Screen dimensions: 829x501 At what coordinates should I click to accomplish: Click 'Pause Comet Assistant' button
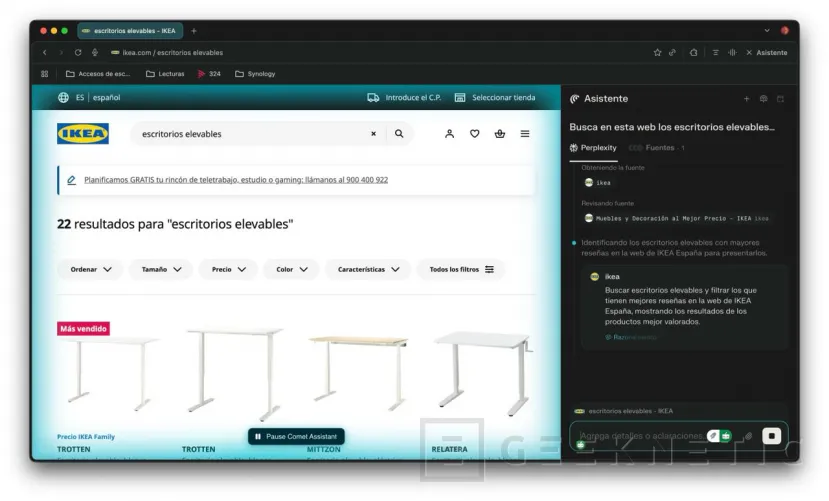click(x=296, y=437)
